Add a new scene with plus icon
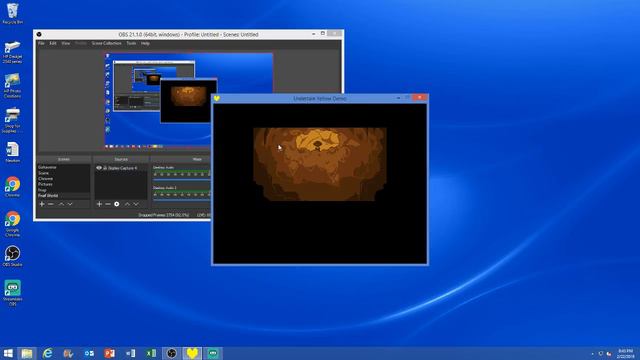The image size is (640, 360). (42, 204)
